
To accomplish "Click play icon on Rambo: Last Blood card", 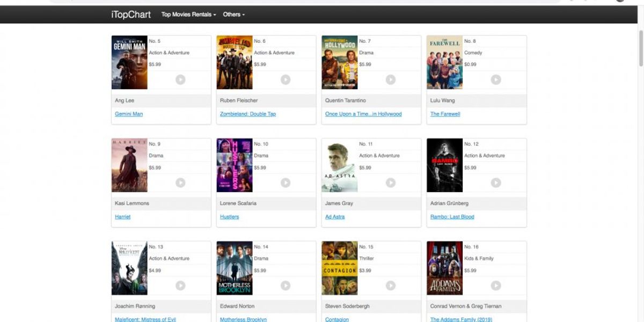I will coord(496,182).
